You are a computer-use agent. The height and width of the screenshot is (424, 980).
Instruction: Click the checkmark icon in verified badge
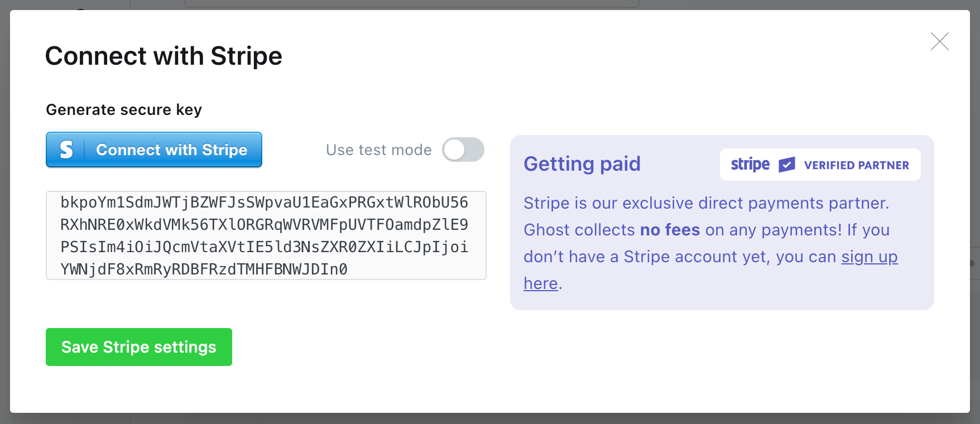click(x=787, y=165)
